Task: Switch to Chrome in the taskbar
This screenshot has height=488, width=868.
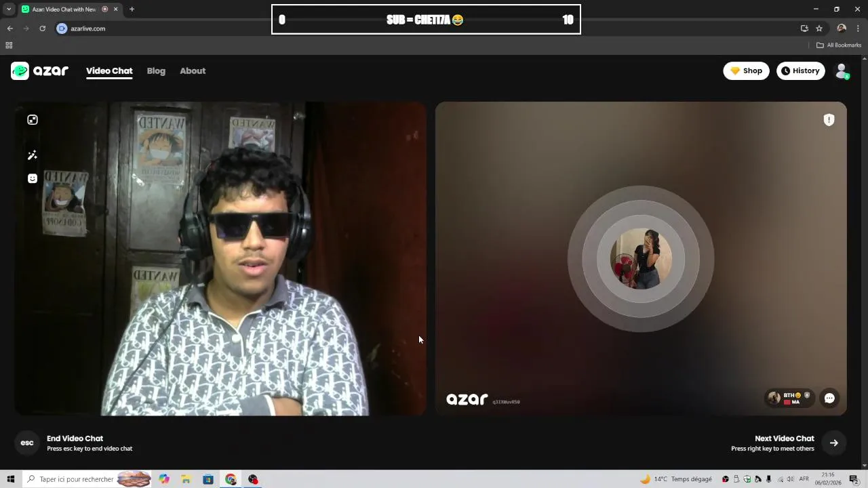Action: tap(231, 479)
